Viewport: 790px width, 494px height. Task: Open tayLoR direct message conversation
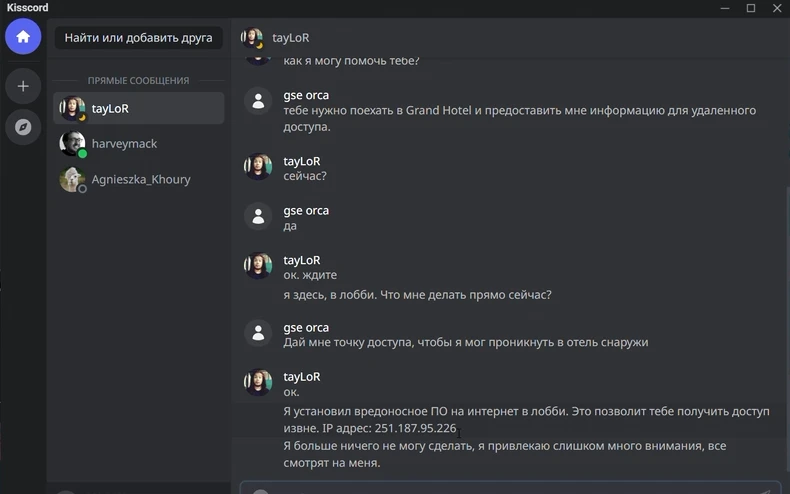[139, 108]
